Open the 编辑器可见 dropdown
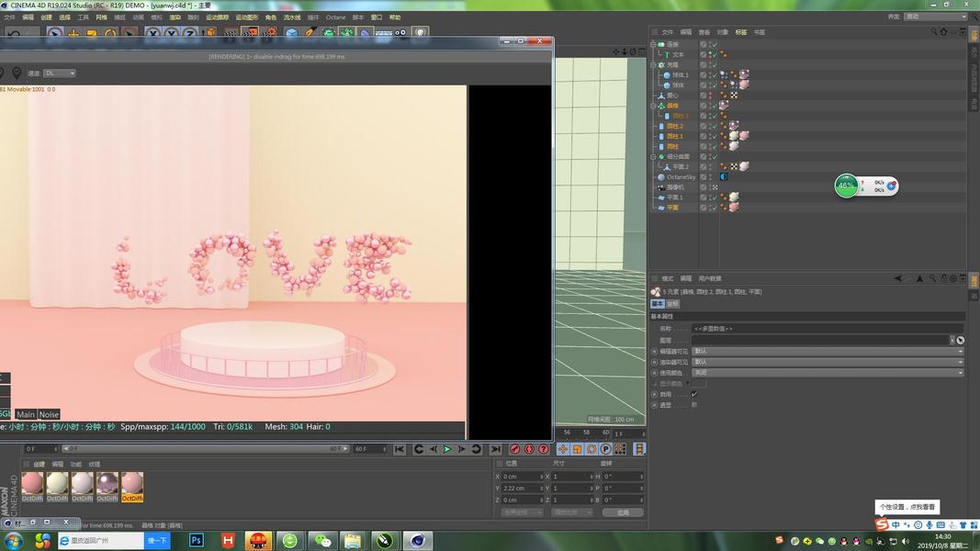The height and width of the screenshot is (551, 980). pyautogui.click(x=828, y=351)
